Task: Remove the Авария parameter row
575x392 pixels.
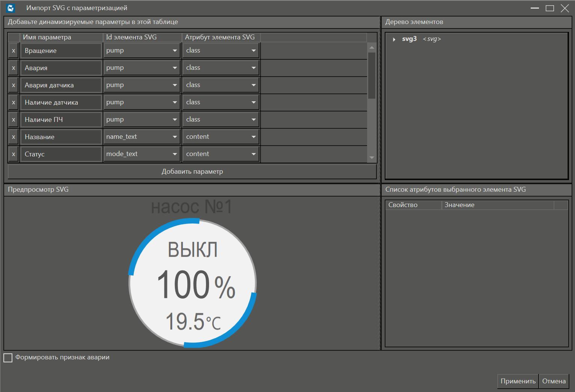Action: click(14, 68)
